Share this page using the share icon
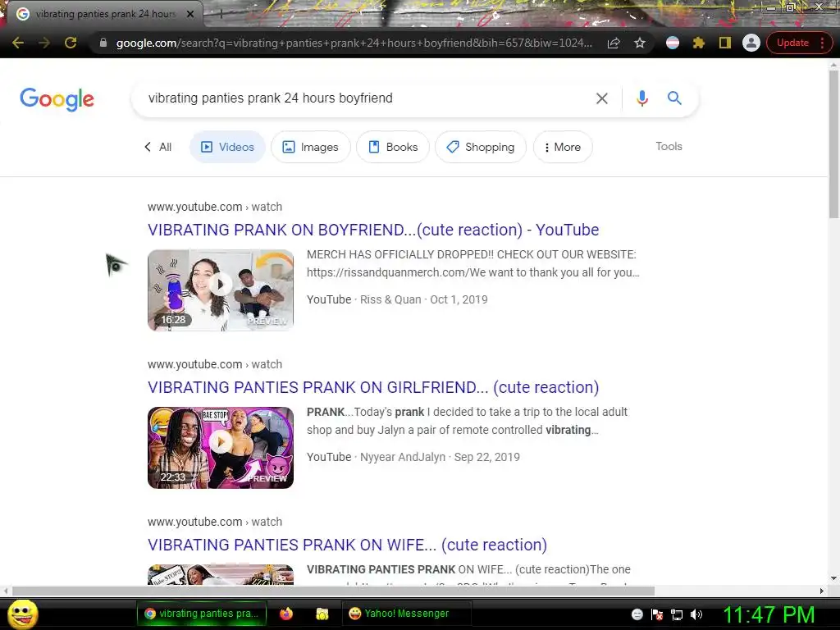Viewport: 840px width, 630px height. point(614,43)
